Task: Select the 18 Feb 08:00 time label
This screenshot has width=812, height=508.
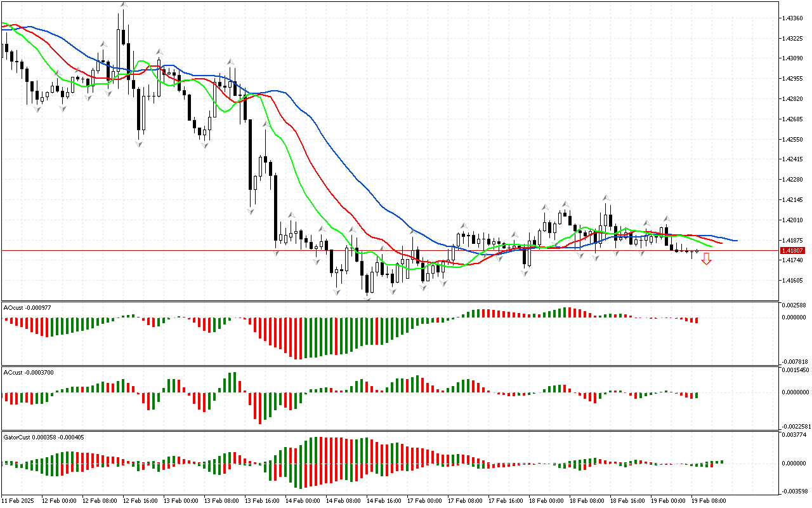Action: 587,501
